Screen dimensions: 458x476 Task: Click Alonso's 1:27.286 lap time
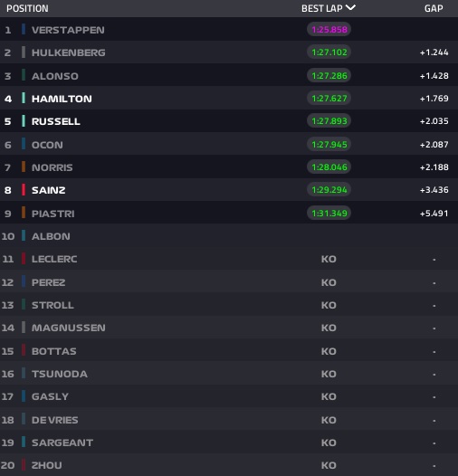(x=329, y=76)
